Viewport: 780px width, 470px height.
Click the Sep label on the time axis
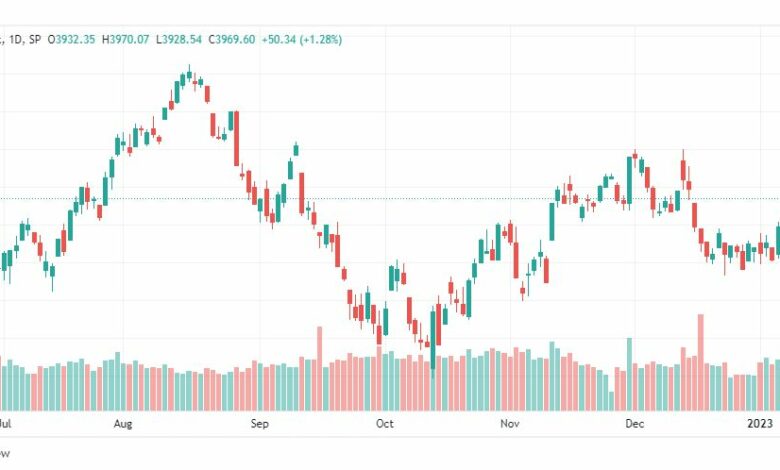coord(260,424)
